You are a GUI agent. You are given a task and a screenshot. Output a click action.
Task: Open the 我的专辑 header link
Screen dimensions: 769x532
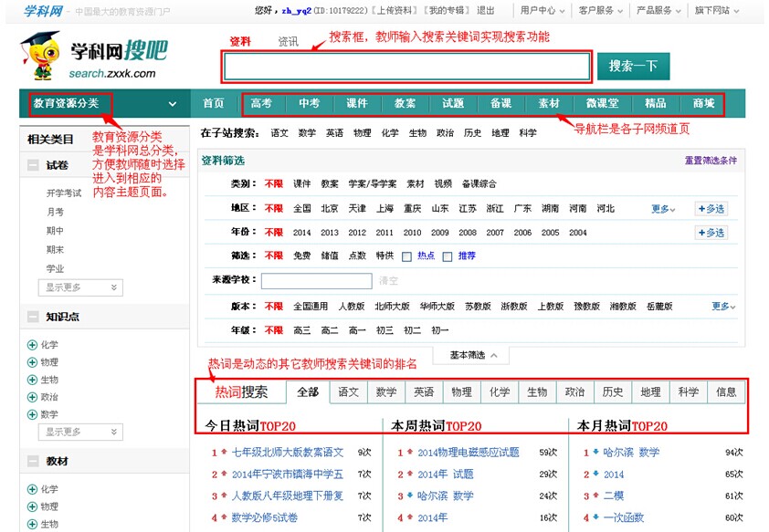(x=447, y=10)
